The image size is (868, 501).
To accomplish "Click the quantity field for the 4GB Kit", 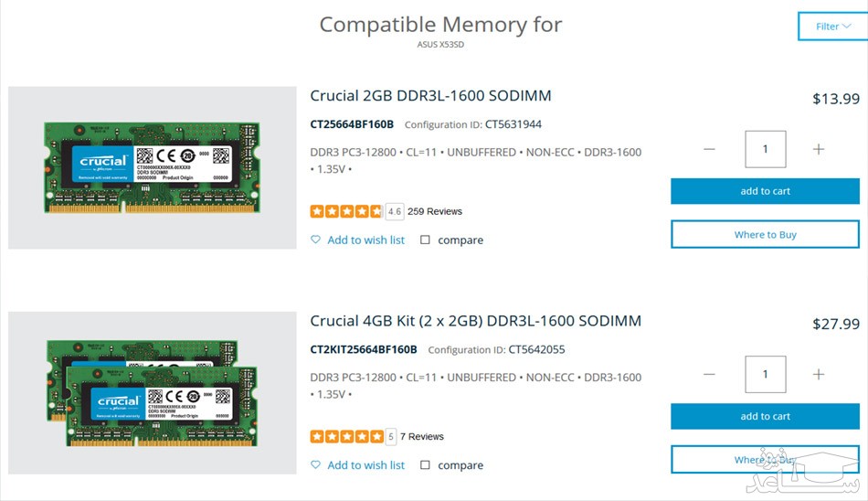I will [x=765, y=374].
